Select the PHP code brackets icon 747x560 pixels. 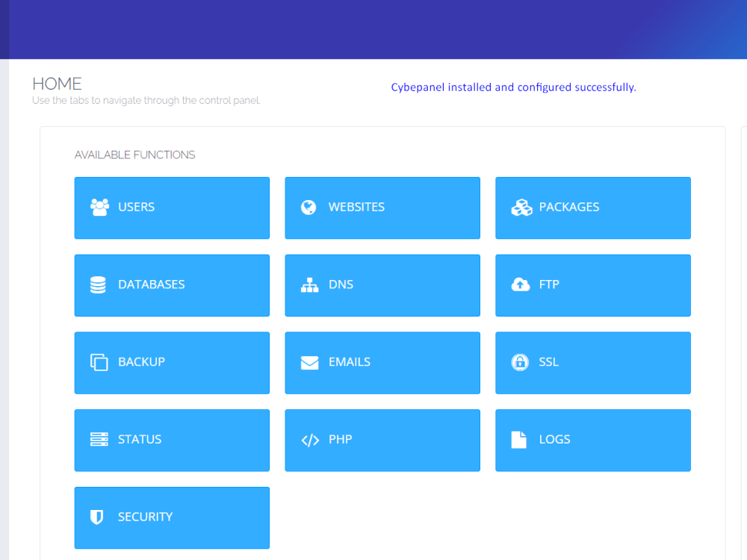click(x=309, y=440)
